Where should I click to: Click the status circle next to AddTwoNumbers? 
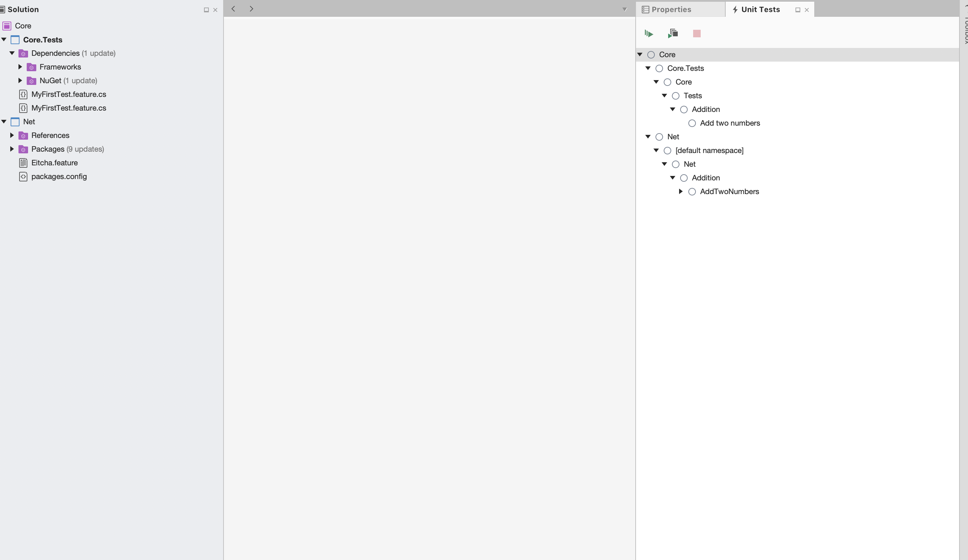[692, 191]
